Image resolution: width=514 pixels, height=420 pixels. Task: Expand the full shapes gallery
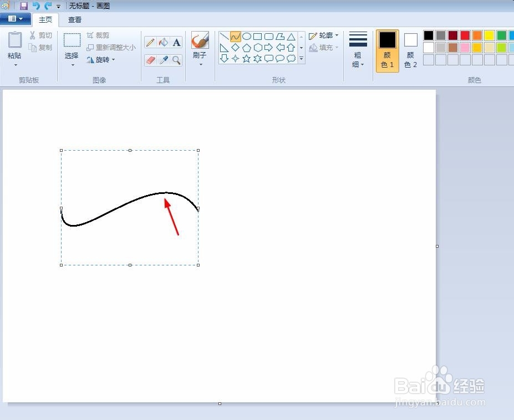(301, 59)
